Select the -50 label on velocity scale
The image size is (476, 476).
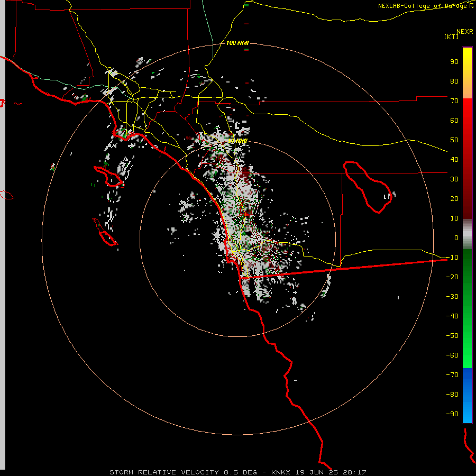[x=452, y=335]
